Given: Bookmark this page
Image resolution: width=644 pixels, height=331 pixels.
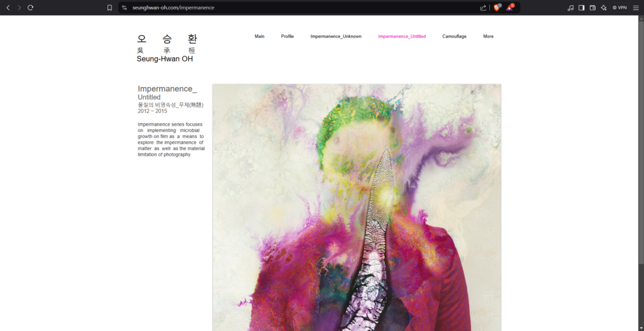Looking at the screenshot, I should [x=109, y=8].
